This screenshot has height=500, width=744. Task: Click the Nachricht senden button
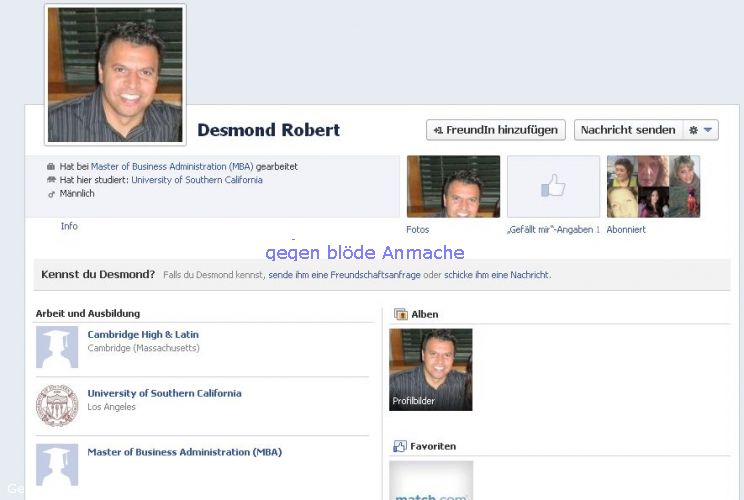tap(628, 130)
